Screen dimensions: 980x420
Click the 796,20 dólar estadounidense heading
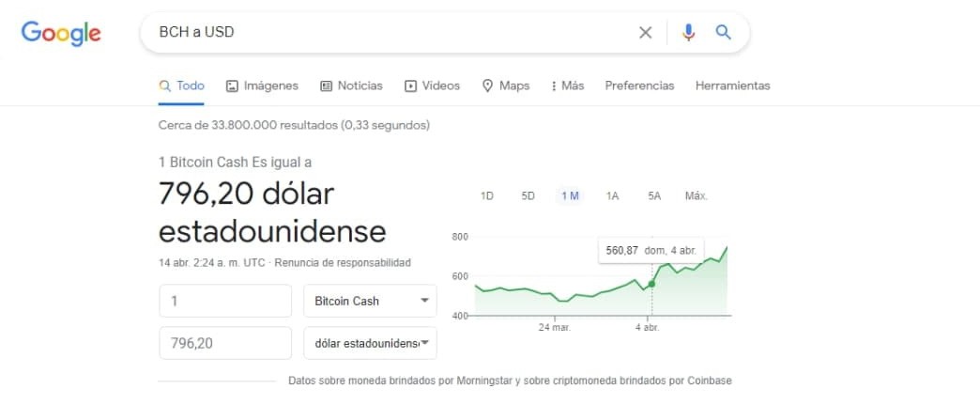(x=272, y=212)
